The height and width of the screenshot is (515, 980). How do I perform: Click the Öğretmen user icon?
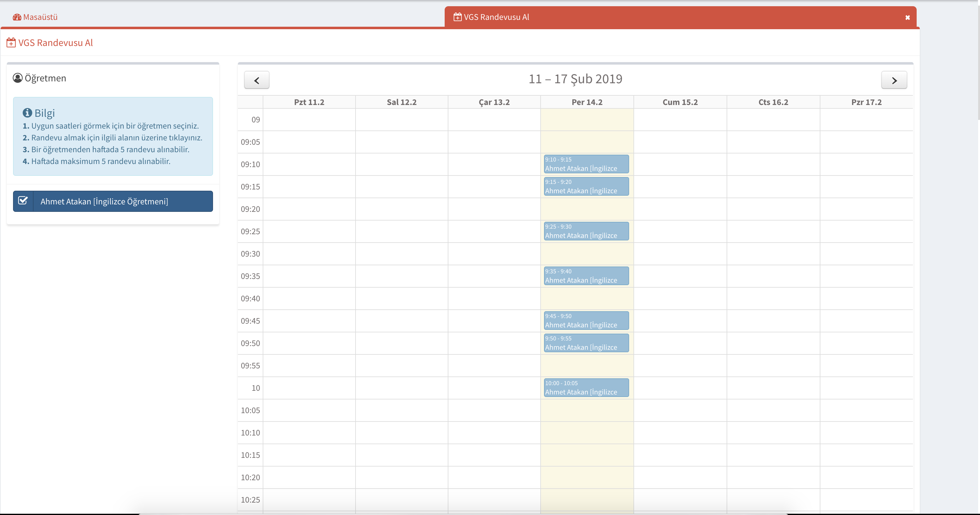(17, 78)
